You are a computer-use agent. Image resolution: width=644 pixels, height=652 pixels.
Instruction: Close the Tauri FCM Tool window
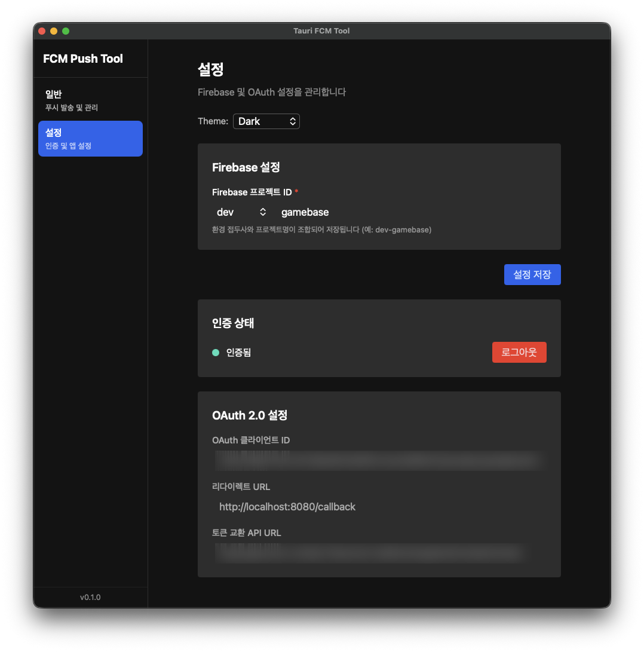tap(42, 30)
